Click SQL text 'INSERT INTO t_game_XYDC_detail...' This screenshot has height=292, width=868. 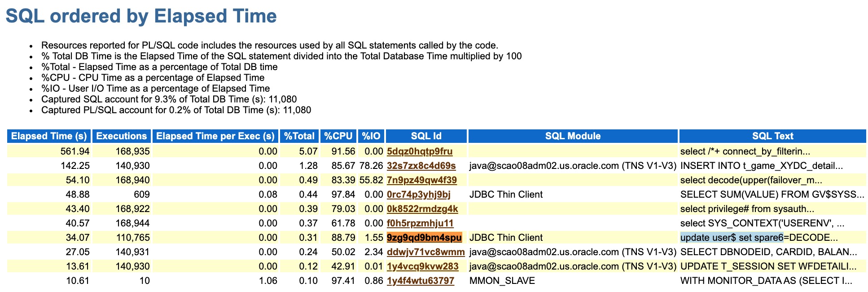[762, 166]
